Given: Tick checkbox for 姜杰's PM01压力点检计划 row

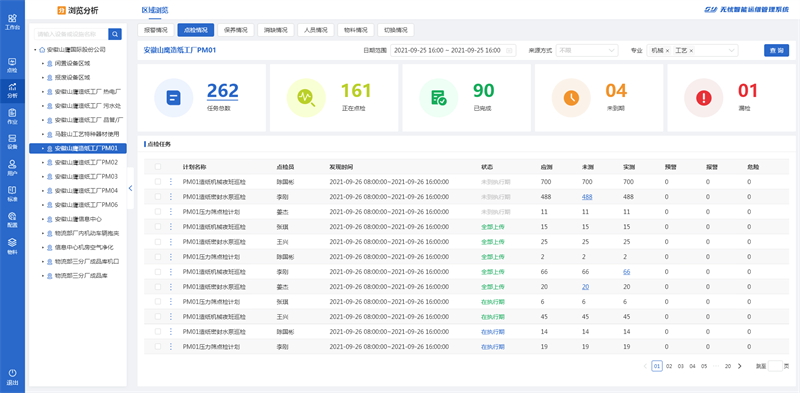Looking at the screenshot, I should pos(158,211).
